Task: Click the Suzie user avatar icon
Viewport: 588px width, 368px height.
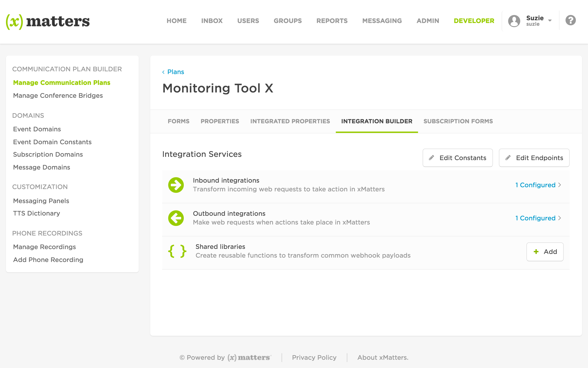Action: click(x=514, y=21)
